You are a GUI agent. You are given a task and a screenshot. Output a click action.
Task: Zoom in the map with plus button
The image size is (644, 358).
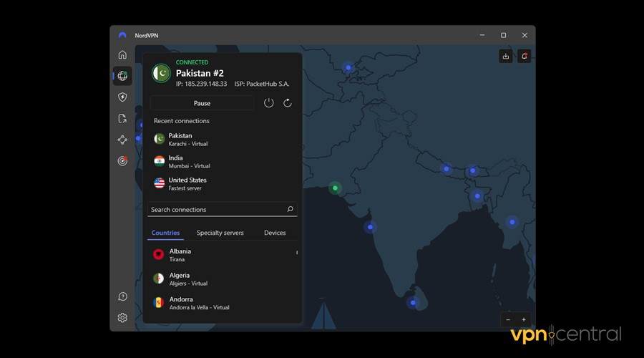[x=524, y=320]
